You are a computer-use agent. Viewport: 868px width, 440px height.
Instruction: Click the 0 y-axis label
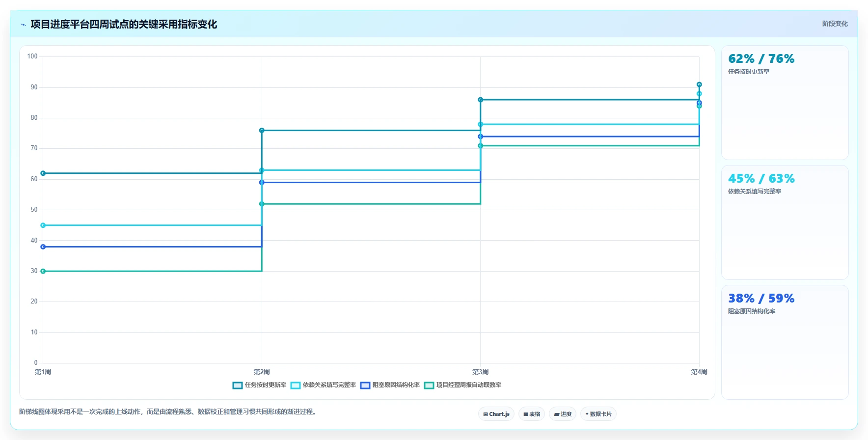(36, 363)
